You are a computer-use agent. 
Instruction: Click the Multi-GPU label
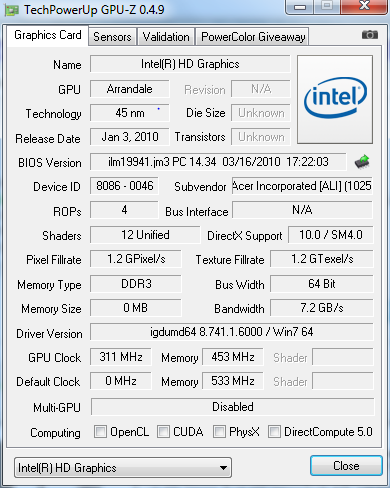(57, 407)
